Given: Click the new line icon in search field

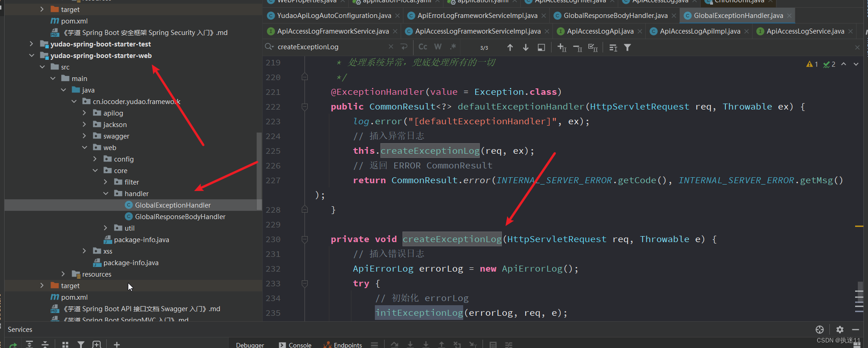Looking at the screenshot, I should (x=404, y=47).
